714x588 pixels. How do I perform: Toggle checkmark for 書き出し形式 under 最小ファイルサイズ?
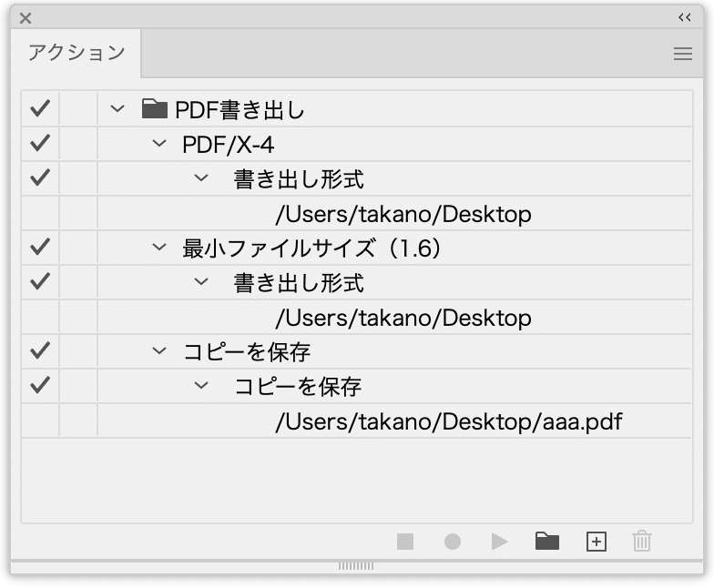(40, 282)
